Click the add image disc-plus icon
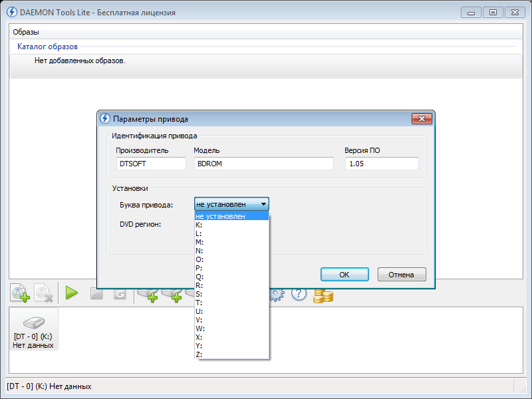This screenshot has width=532, height=399. pyautogui.click(x=20, y=293)
